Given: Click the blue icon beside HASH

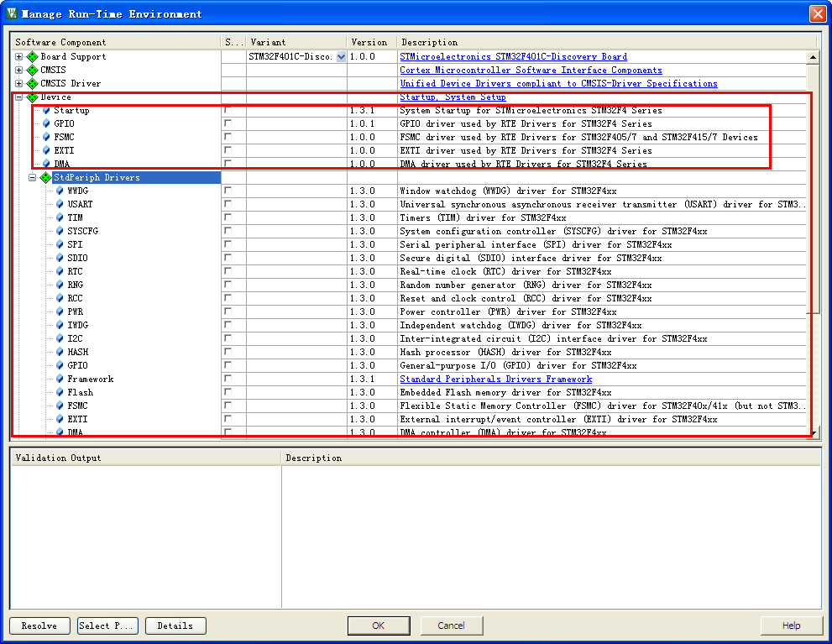Looking at the screenshot, I should [x=60, y=353].
